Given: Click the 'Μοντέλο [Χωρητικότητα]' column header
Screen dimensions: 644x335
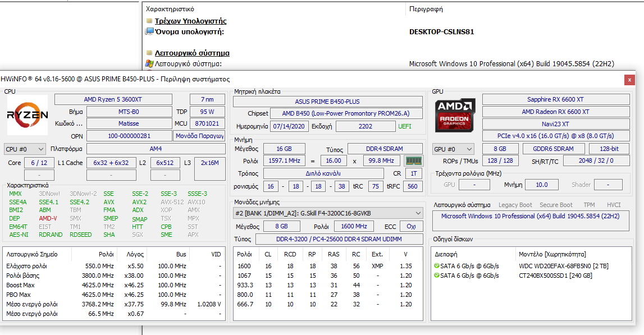Looking at the screenshot, I should [552, 254].
